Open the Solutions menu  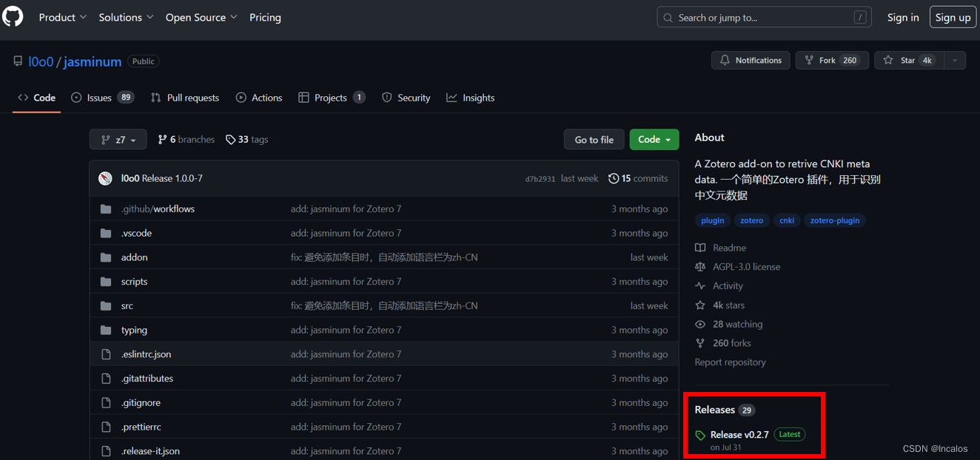tap(127, 17)
